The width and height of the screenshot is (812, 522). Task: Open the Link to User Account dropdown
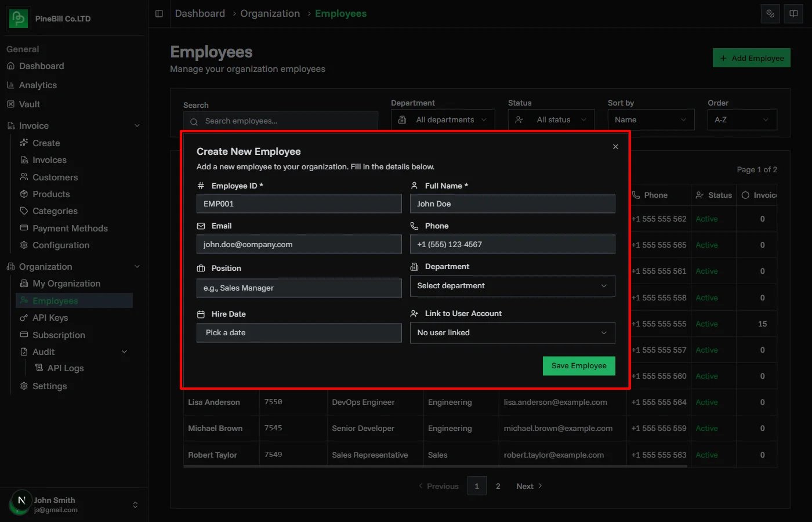pos(512,333)
